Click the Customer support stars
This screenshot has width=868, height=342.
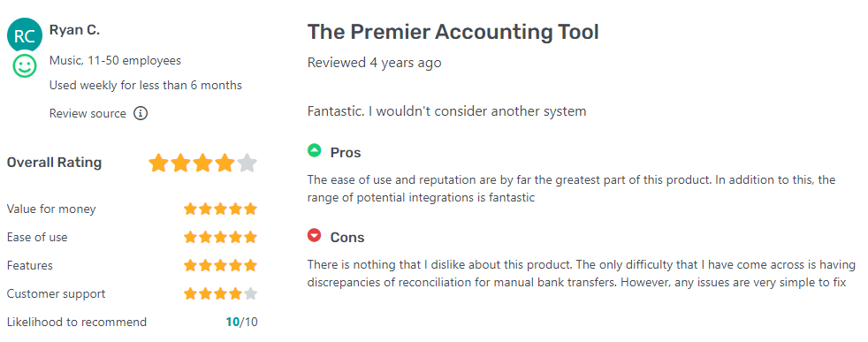tap(220, 294)
